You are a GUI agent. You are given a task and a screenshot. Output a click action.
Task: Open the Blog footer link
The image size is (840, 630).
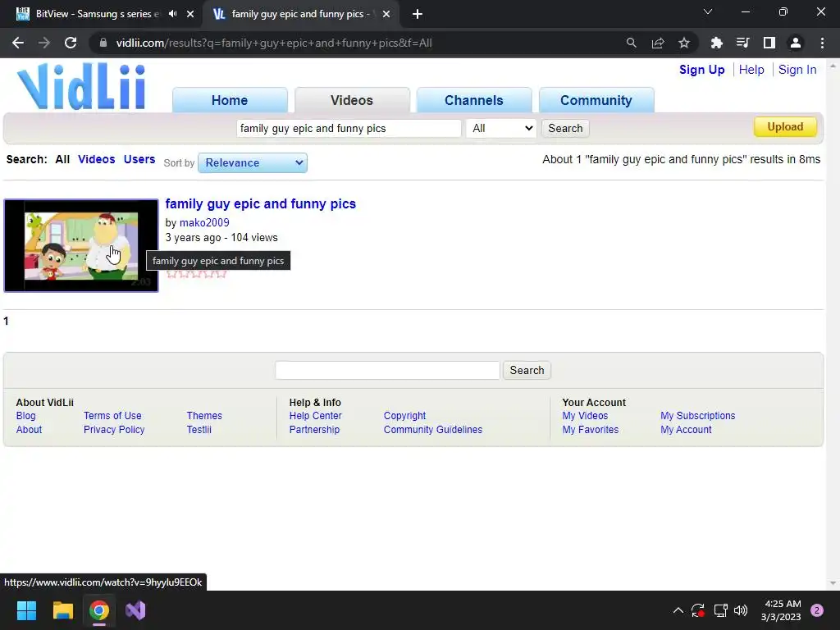click(25, 416)
